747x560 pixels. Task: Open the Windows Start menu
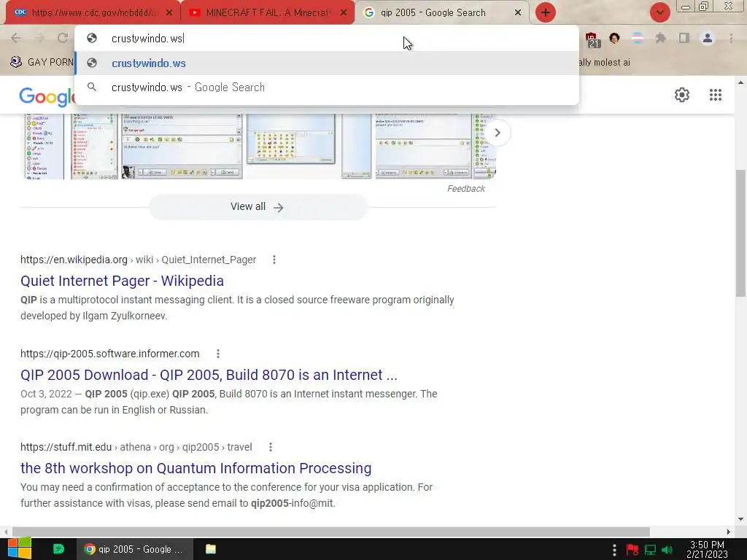[20, 548]
